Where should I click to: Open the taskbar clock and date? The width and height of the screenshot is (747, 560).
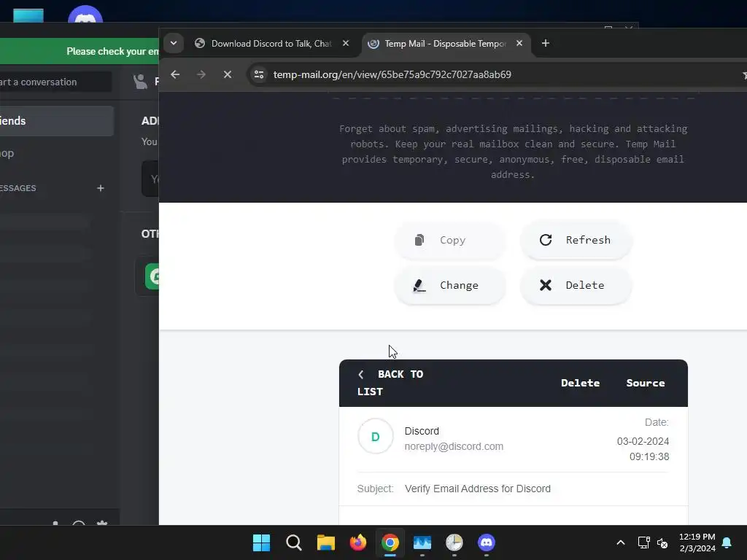697,542
